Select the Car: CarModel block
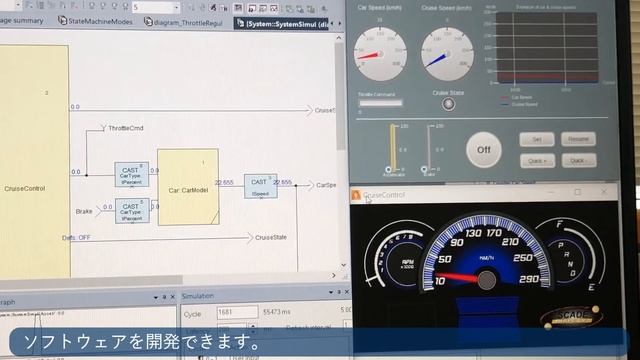Viewport: 640px width, 360px height. [x=188, y=187]
